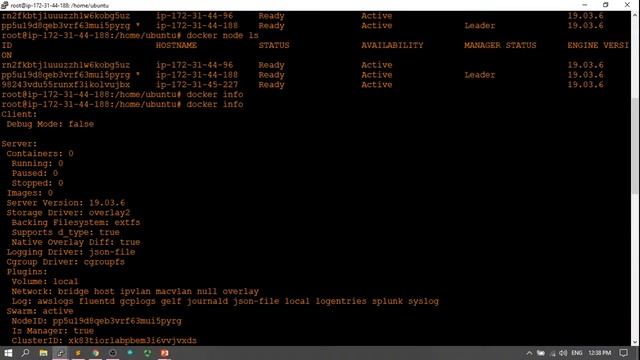Open the dark circular app icon in taskbar
Screen dimensions: 640x360
click(113, 353)
